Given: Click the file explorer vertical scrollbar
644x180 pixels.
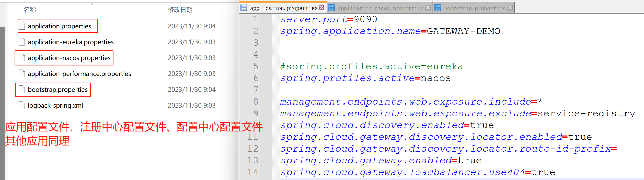Looking at the screenshot, I should pyautogui.click(x=2, y=102).
